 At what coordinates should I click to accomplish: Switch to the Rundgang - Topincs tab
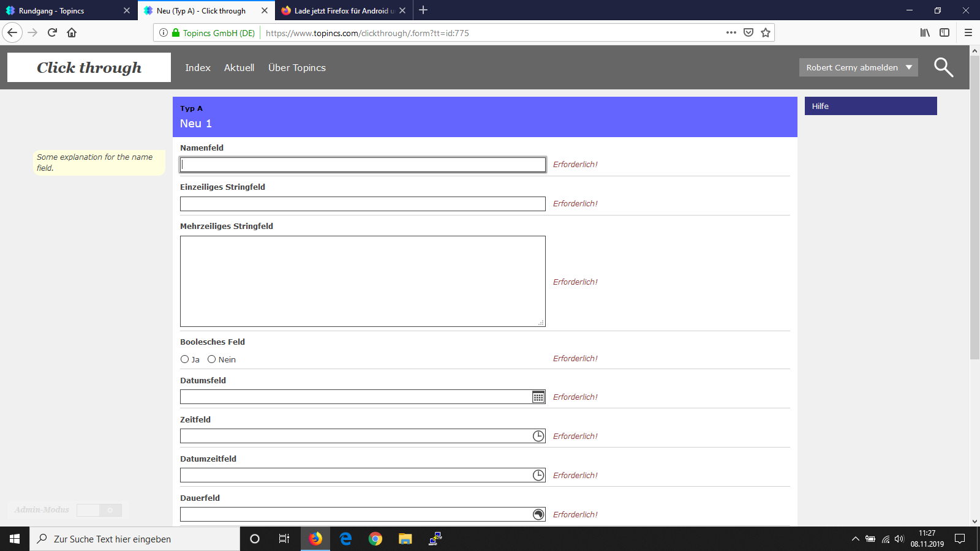point(61,10)
